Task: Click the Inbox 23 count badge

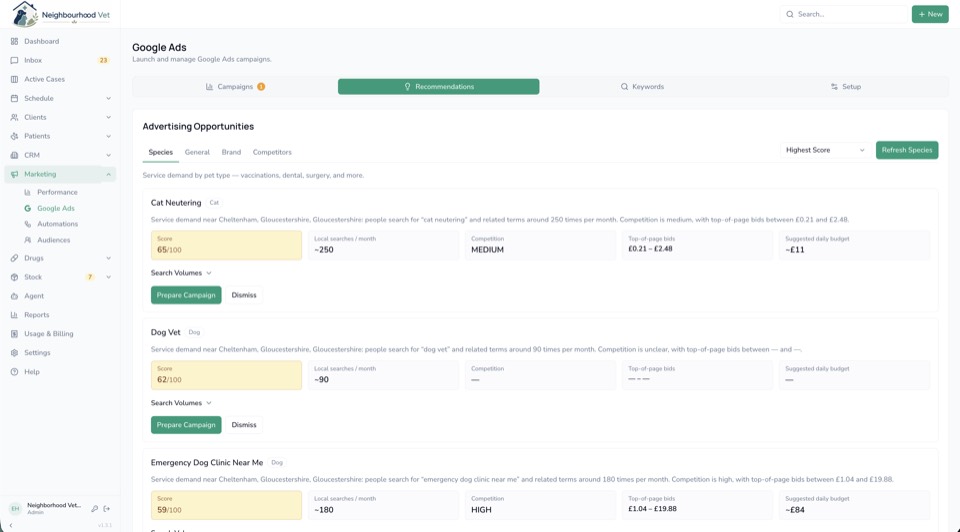Action: 103,60
